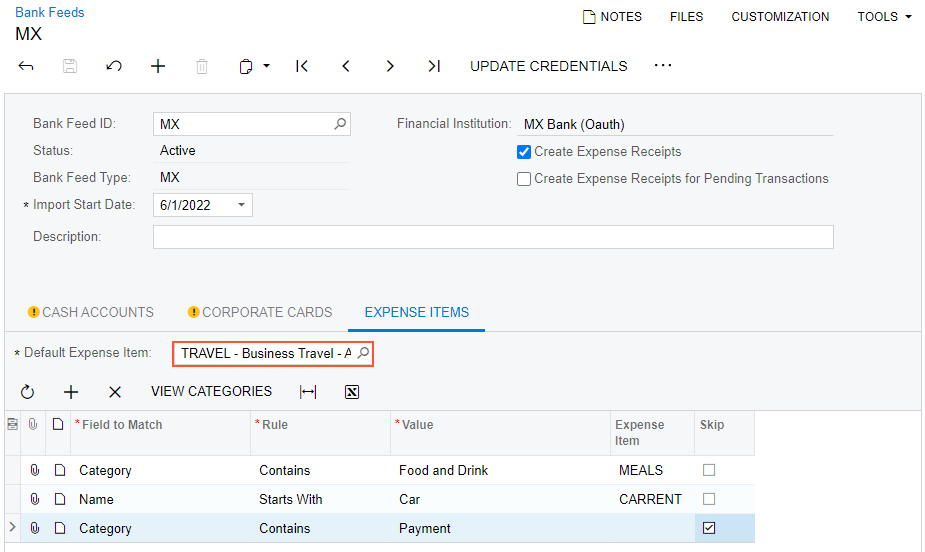Go to the next record
Viewport: 925px width, 552px height.
coord(390,66)
